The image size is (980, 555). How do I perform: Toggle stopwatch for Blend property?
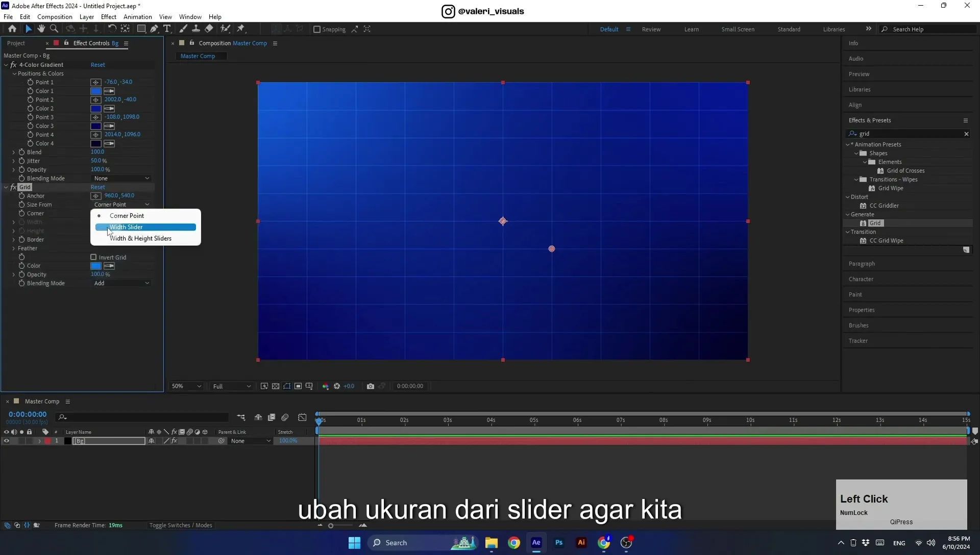point(21,152)
